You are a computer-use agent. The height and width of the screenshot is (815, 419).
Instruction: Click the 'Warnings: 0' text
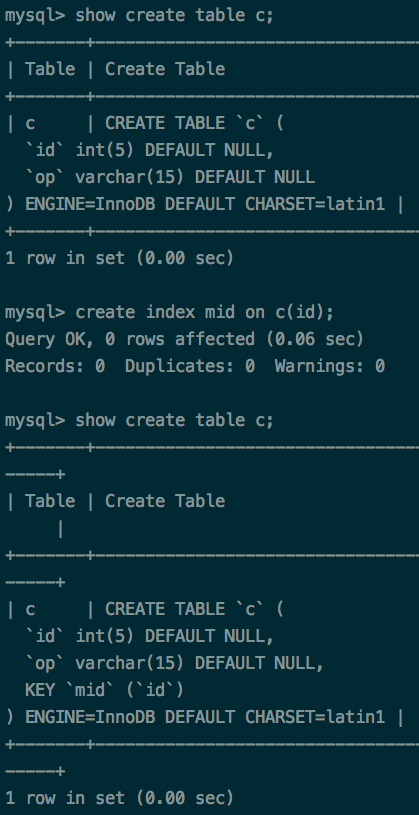[330, 366]
